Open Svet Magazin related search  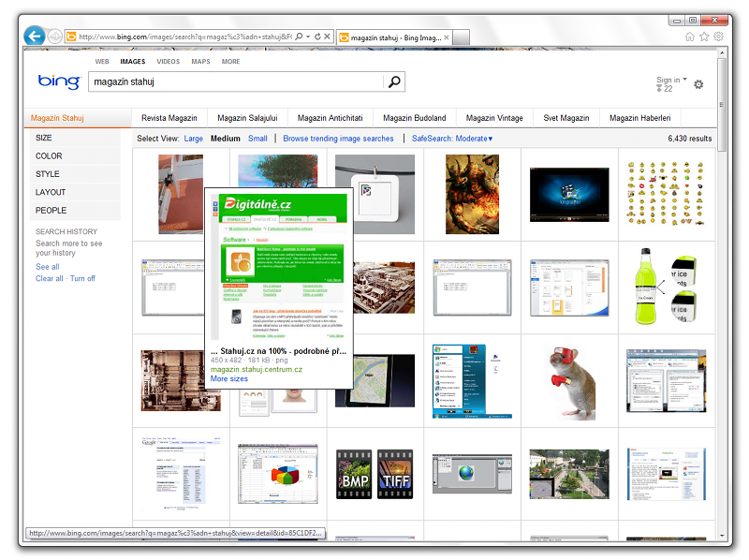566,118
